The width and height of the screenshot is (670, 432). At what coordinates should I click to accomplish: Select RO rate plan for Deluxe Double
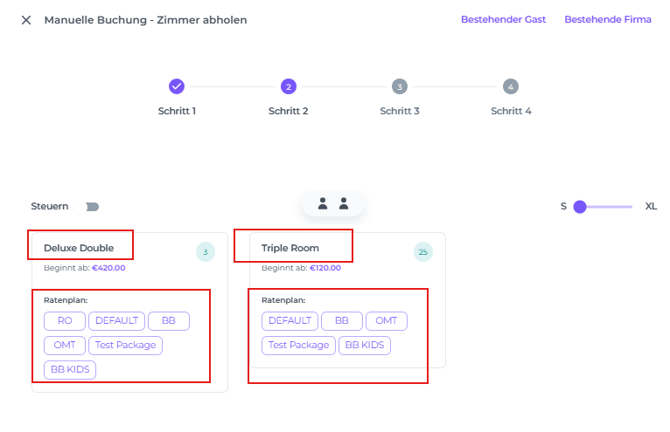[x=65, y=321]
